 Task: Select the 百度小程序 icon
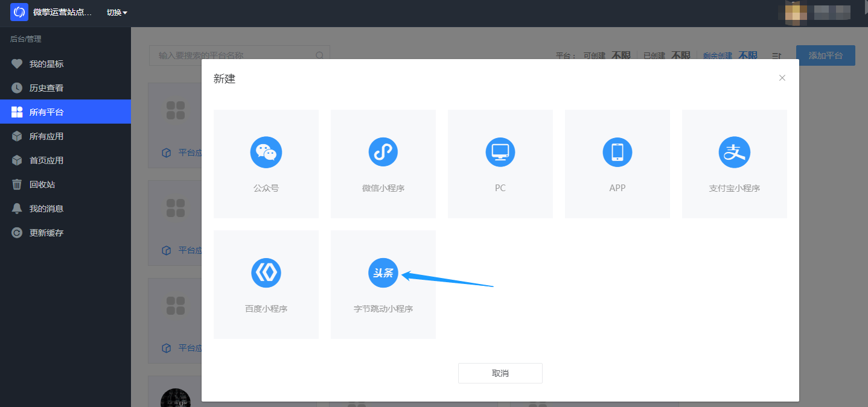pos(266,273)
